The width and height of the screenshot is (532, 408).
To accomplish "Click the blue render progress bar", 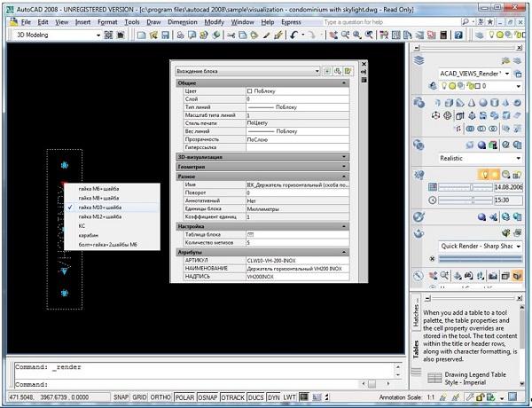I will (x=480, y=259).
